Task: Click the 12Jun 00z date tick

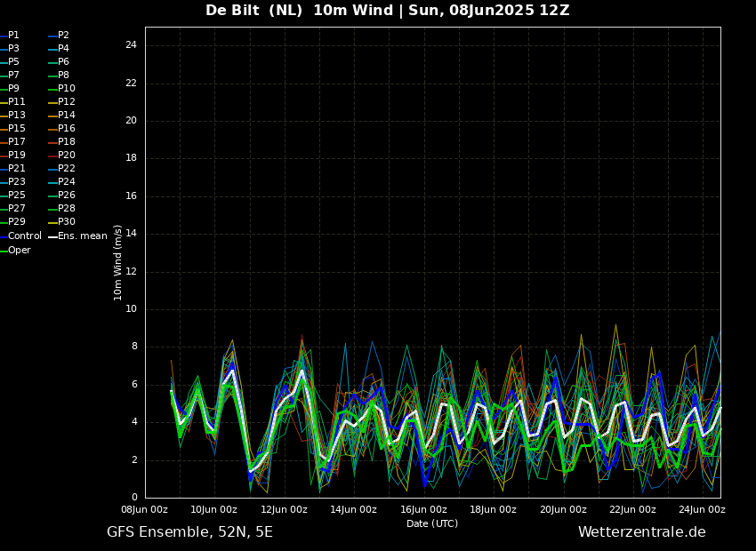Action: tap(284, 510)
